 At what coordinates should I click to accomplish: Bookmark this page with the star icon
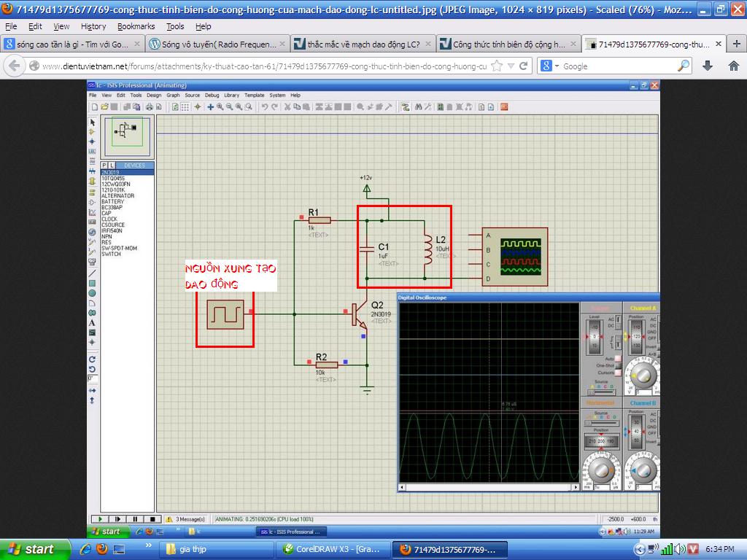(x=497, y=66)
